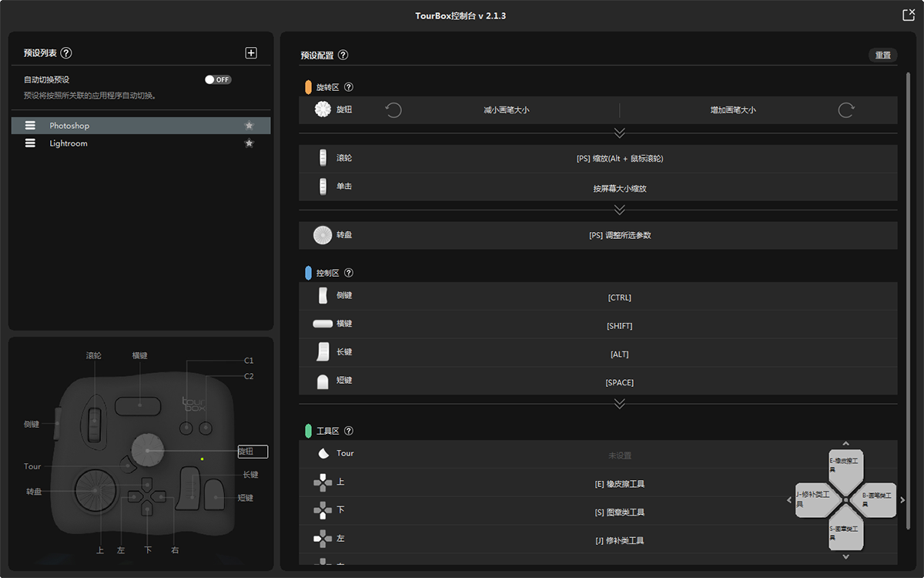
Task: Select the Photoshop preset
Action: 141,126
